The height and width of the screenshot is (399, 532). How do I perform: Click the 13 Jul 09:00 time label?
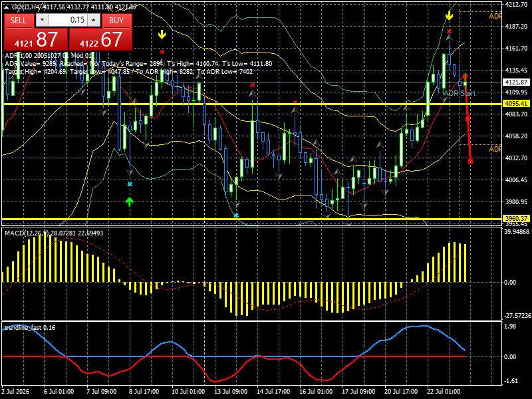click(x=231, y=392)
